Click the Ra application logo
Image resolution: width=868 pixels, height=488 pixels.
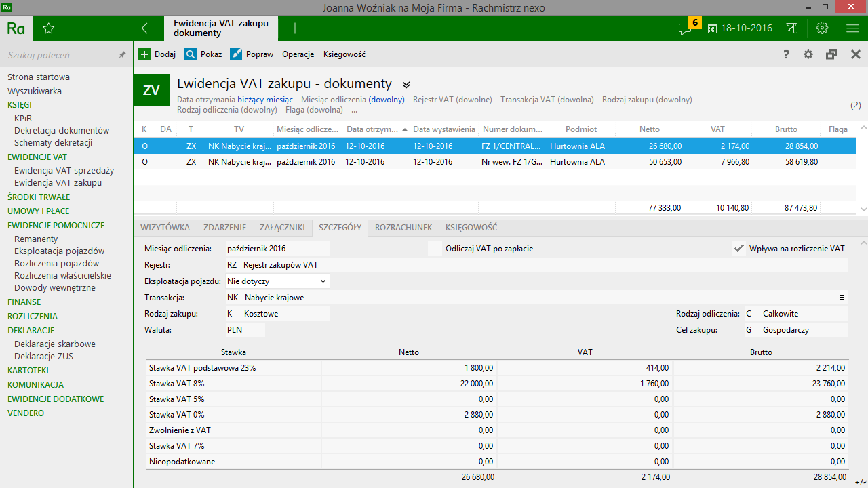pos(16,28)
